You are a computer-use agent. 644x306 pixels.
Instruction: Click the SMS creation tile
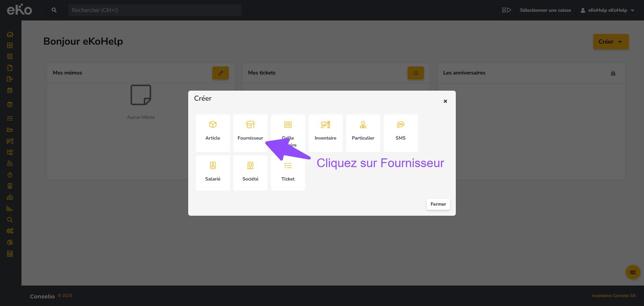(x=400, y=133)
